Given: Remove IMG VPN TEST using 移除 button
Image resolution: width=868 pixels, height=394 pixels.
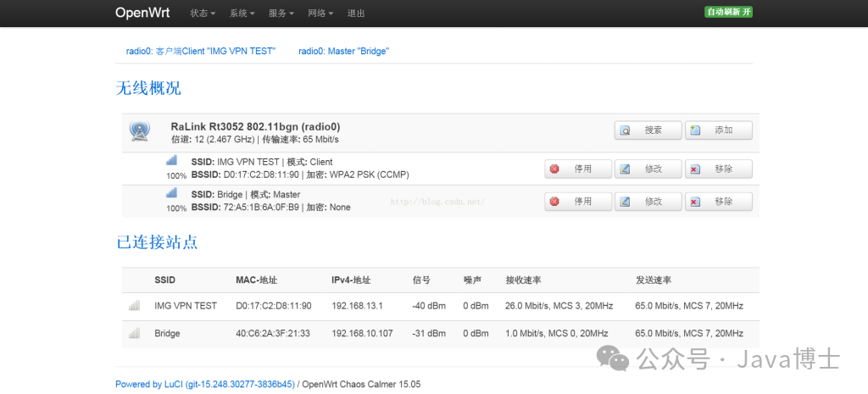Looking at the screenshot, I should 718,169.
